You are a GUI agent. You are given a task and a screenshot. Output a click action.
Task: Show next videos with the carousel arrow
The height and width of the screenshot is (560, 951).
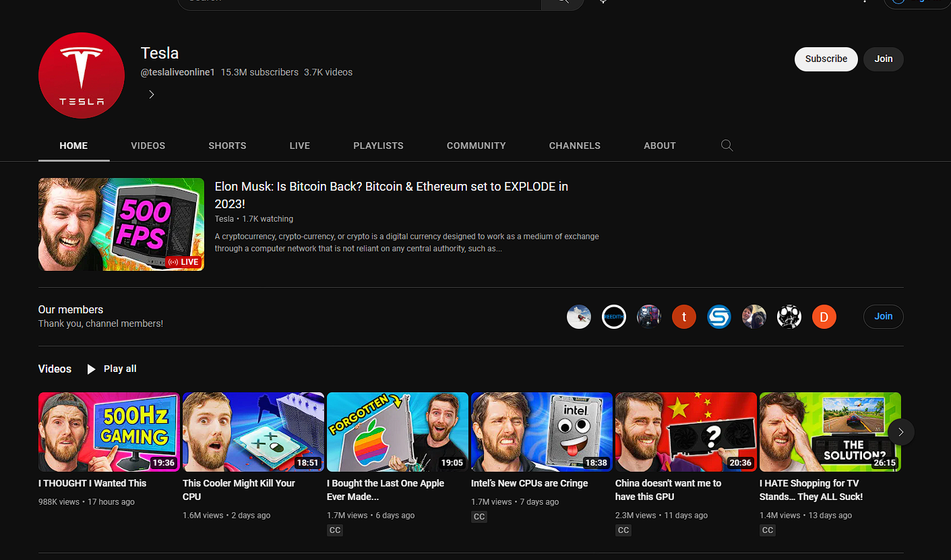(901, 432)
